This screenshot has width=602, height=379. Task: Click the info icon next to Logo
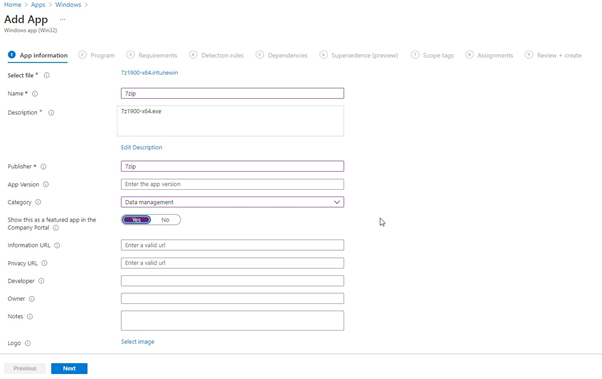[28, 343]
